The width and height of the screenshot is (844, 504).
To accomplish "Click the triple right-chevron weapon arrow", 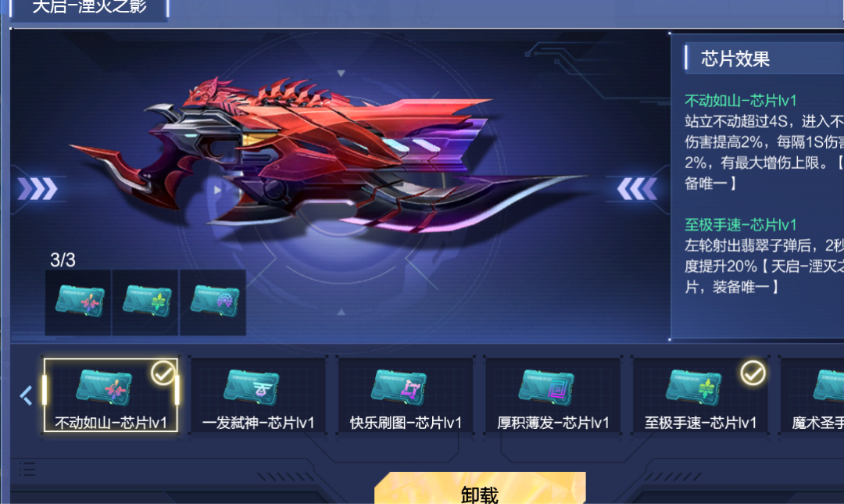I will point(38,189).
